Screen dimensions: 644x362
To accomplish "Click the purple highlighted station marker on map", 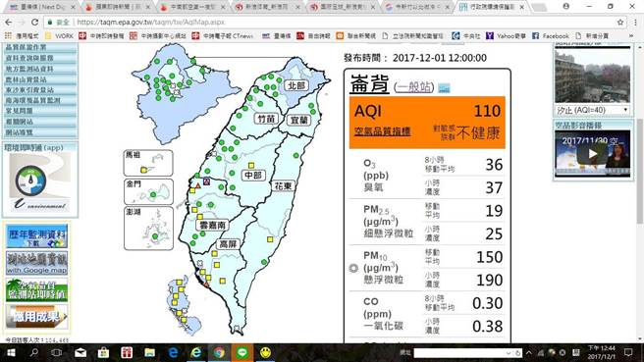I will pyautogui.click(x=206, y=181).
